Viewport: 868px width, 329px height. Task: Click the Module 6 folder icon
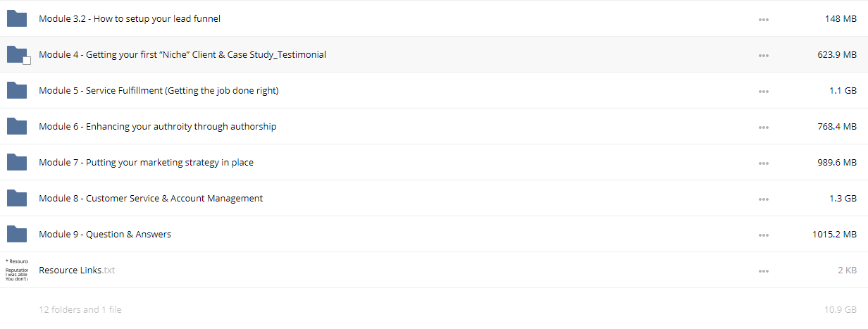[x=16, y=126]
